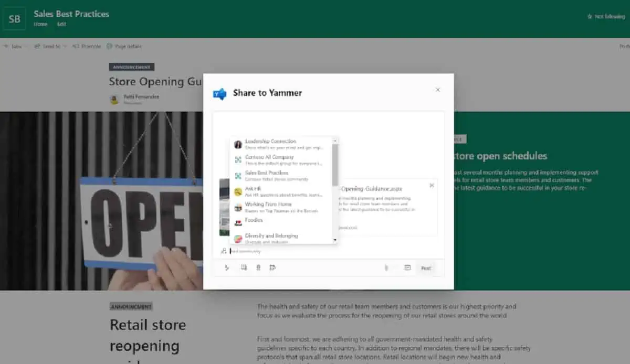
Task: Open Edit in site navigation
Action: click(x=61, y=24)
